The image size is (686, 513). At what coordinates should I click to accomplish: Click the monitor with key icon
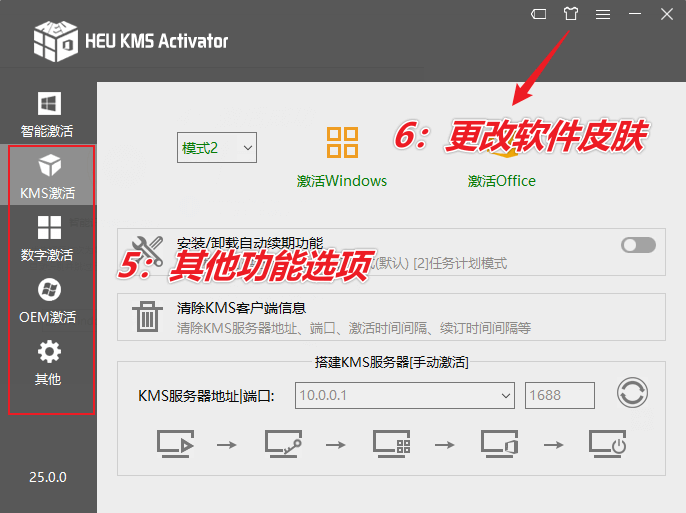click(x=284, y=444)
